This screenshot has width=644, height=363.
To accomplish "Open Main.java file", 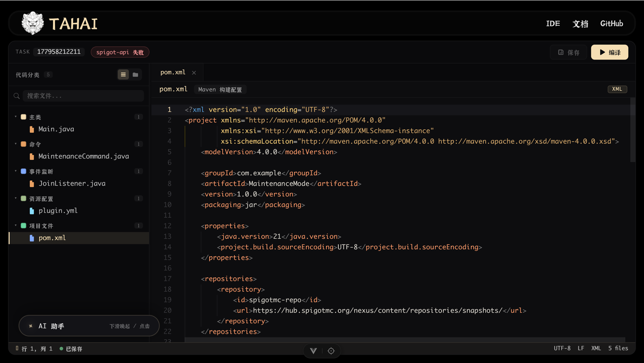I will click(79, 129).
